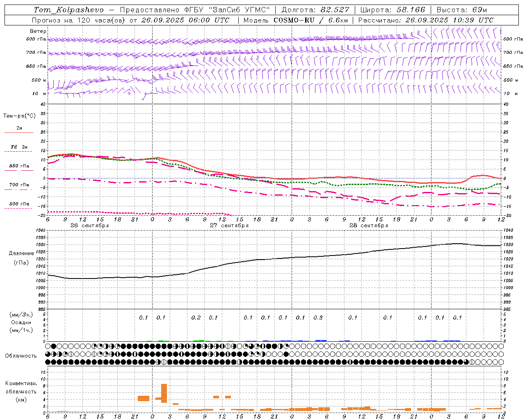This screenshot has height=420, width=525.
Task: Click the tallest orange convective cloud bar
Action: tap(164, 393)
